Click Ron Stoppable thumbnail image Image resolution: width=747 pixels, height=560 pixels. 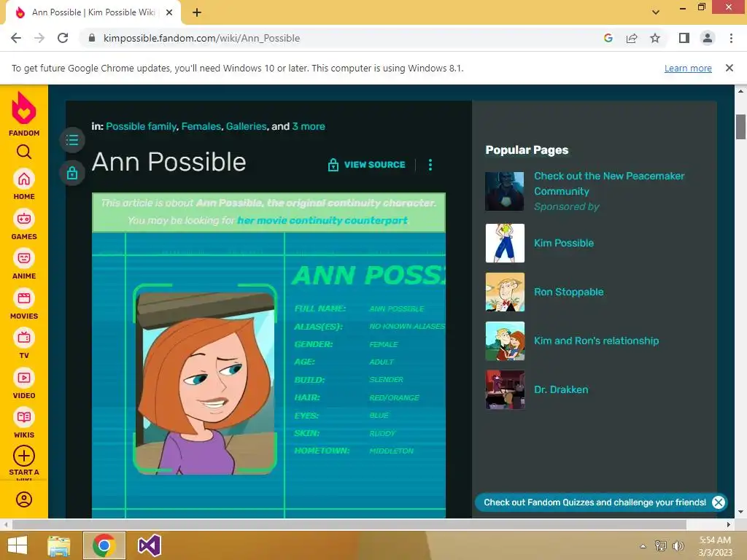[505, 292]
